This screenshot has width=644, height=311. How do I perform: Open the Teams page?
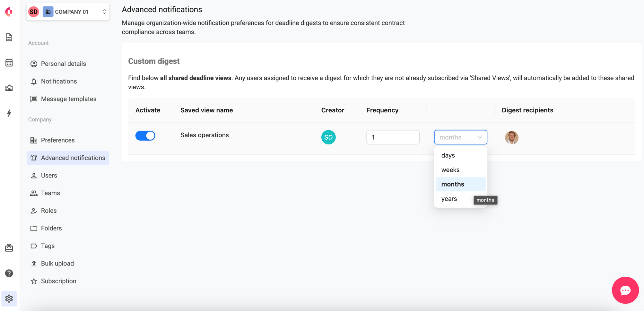coord(68,193)
